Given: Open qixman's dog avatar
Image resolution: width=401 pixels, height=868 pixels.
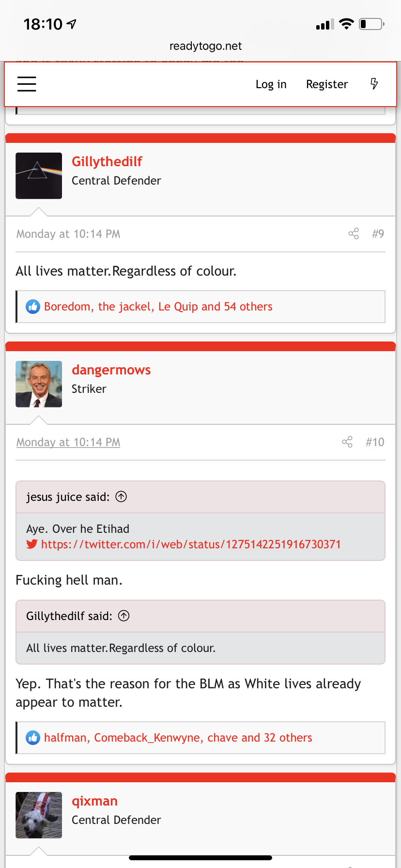Looking at the screenshot, I should pyautogui.click(x=39, y=815).
